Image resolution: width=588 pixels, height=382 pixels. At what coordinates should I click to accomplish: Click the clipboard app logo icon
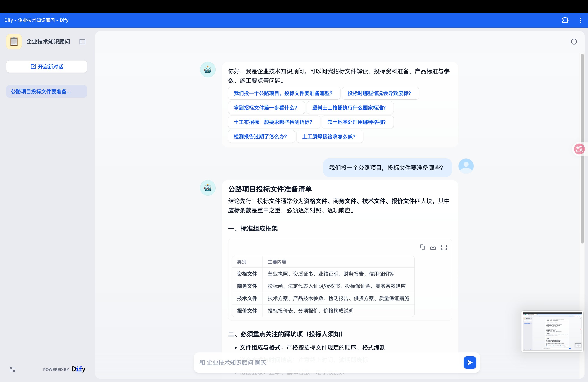click(14, 41)
